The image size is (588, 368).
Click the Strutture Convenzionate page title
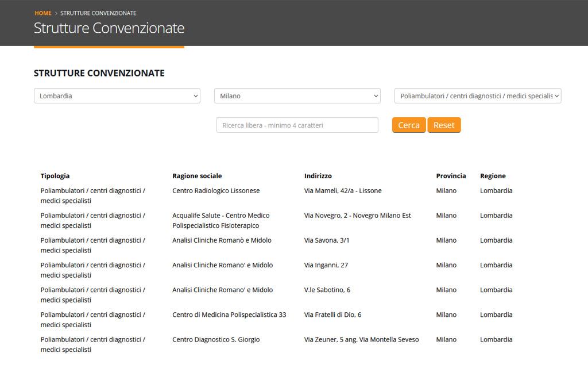(109, 28)
